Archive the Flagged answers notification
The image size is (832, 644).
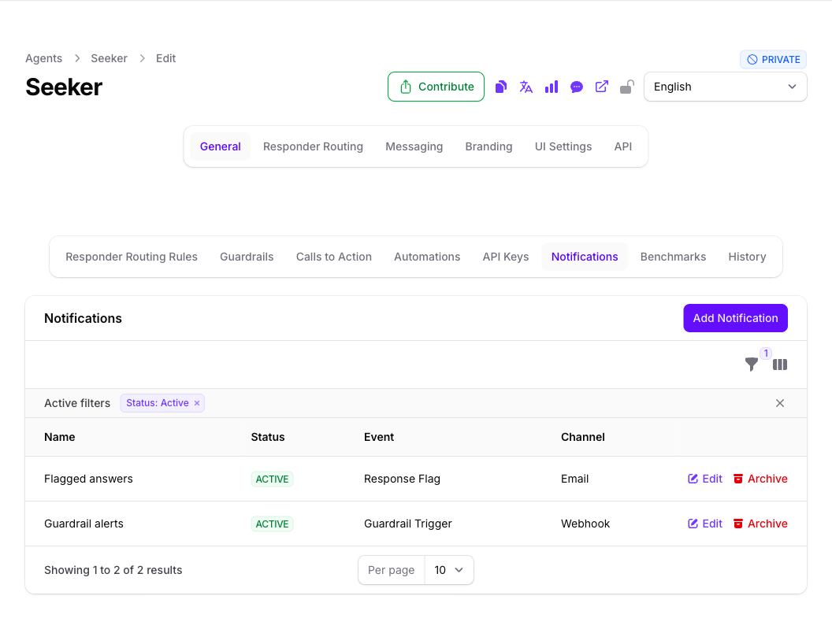point(760,479)
